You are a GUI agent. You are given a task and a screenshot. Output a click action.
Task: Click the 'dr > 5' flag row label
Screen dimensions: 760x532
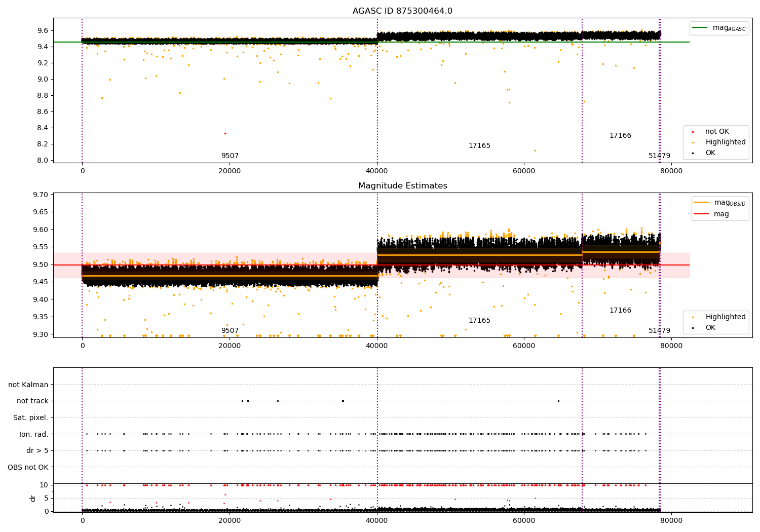(x=37, y=451)
